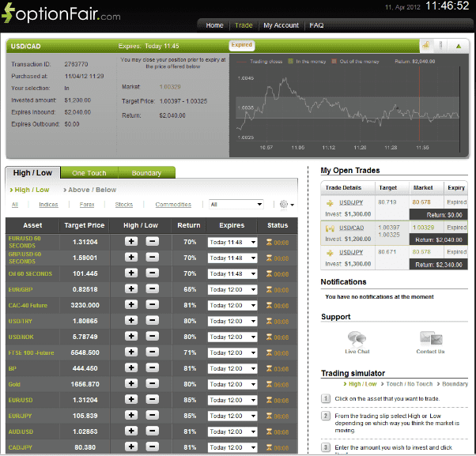The height and width of the screenshot is (456, 476).
Task: Open the My Account menu item
Action: pos(281,25)
